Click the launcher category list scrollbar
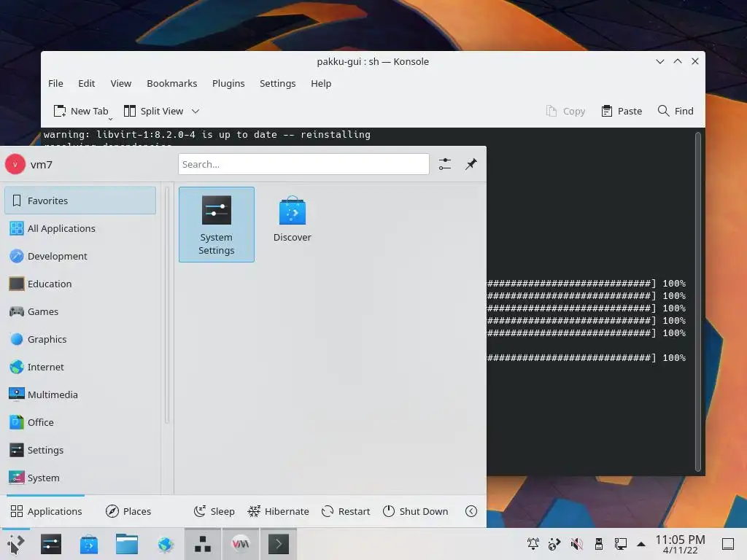Viewport: 747px width, 560px height. tap(167, 305)
